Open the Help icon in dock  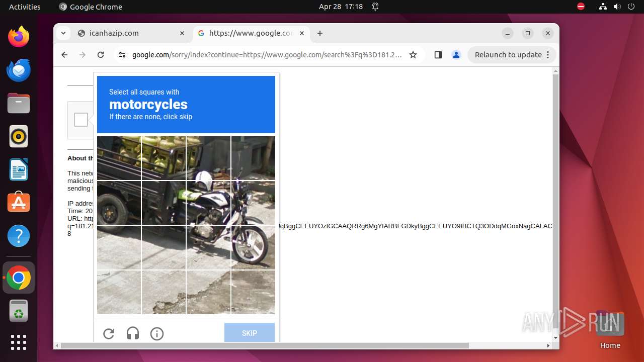pyautogui.click(x=19, y=236)
